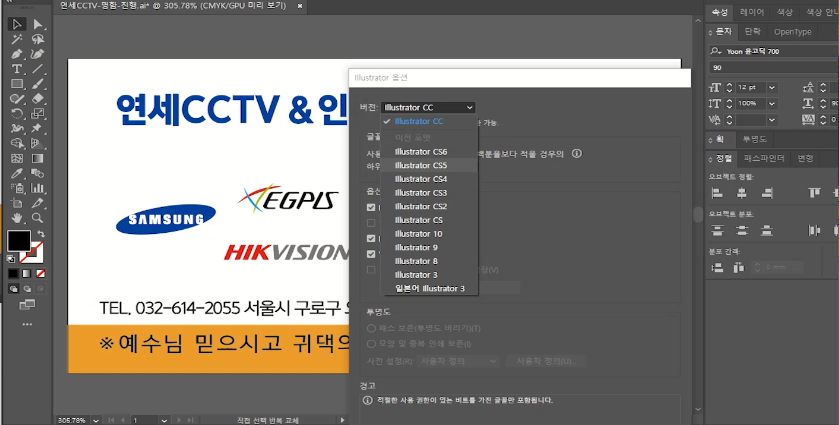Screen dimensions: 839x425
Task: Collapse the 정렬 panel via its double-arrow
Action: click(x=711, y=158)
